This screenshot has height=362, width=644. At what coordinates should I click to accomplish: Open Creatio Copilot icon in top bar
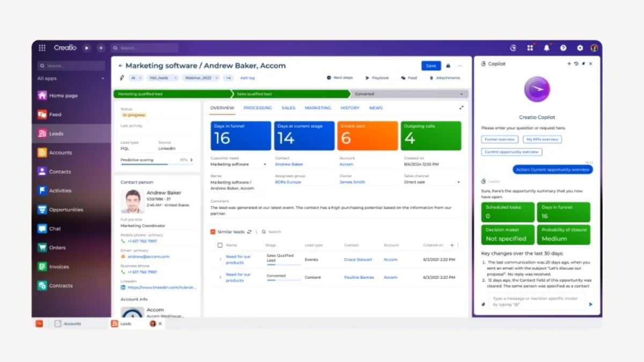click(513, 48)
